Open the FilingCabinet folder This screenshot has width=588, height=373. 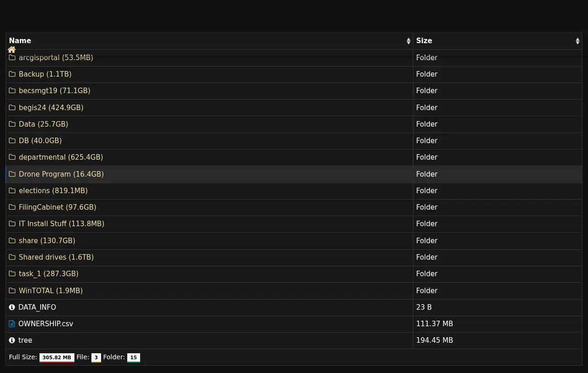pyautogui.click(x=57, y=207)
